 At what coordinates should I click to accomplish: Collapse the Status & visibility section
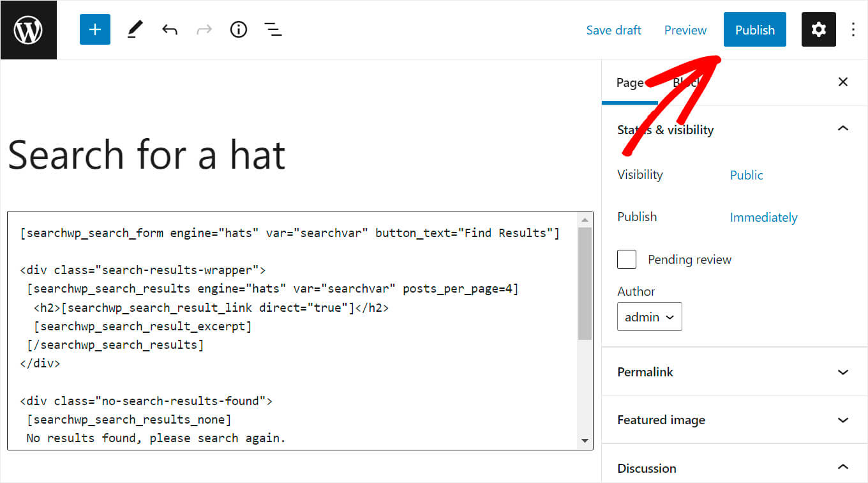[735, 130]
